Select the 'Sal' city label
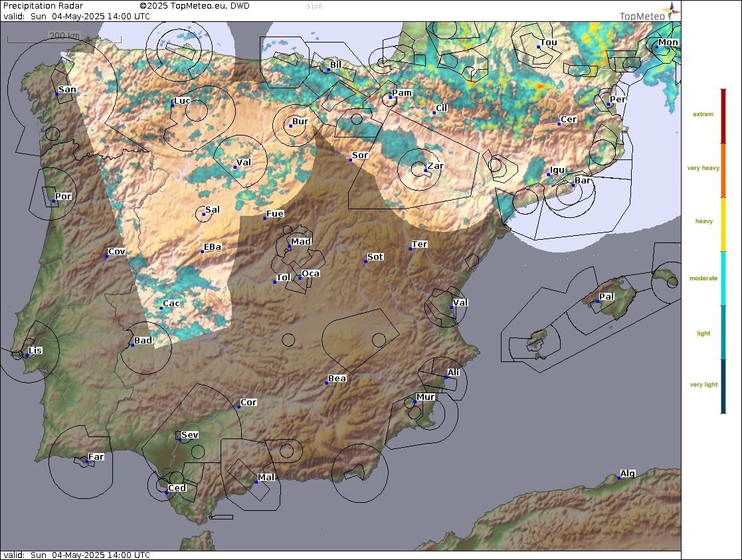Image resolution: width=742 pixels, height=560 pixels. point(213,210)
